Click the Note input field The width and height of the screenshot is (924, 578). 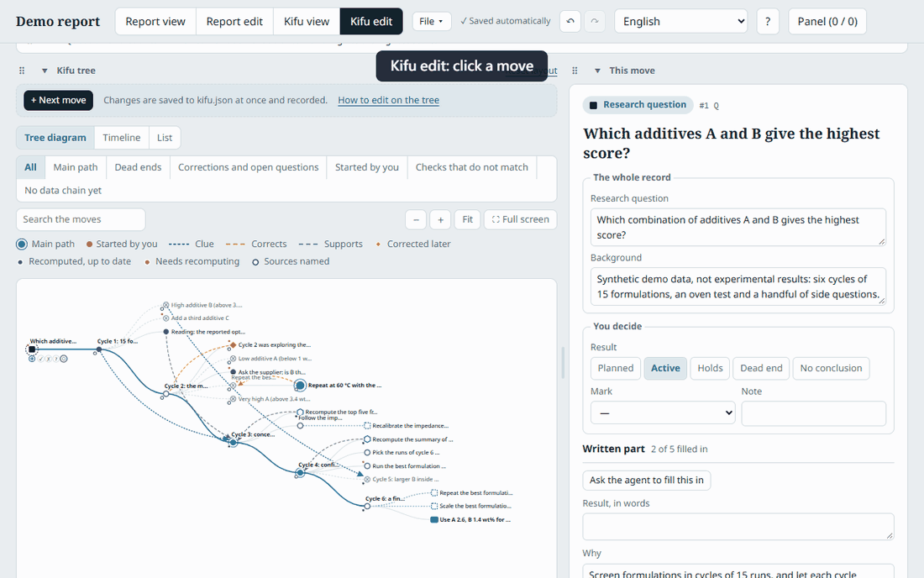coord(813,413)
